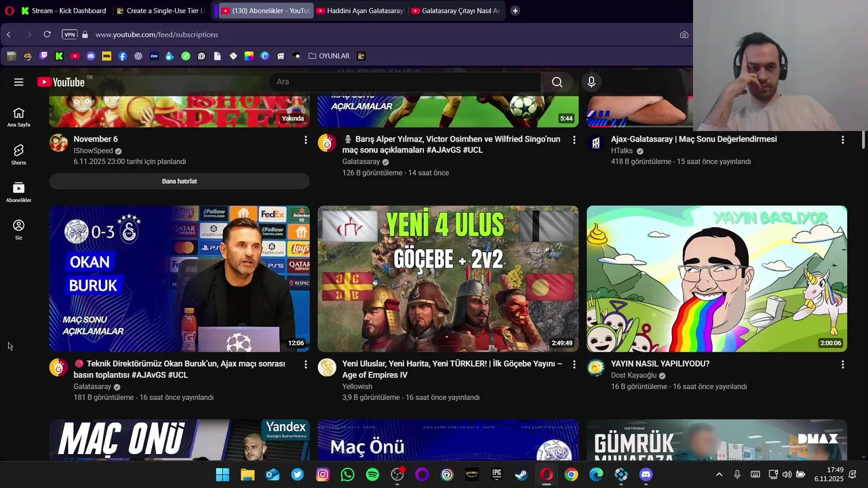Open the YouTube bookmark in bookmarks bar
The image size is (868, 488).
pyautogui.click(x=75, y=56)
